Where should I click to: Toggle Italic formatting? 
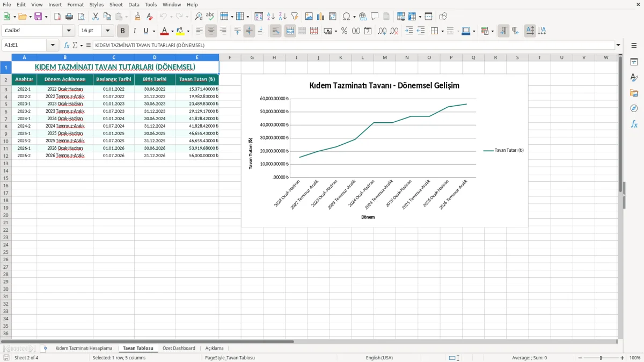(134, 31)
